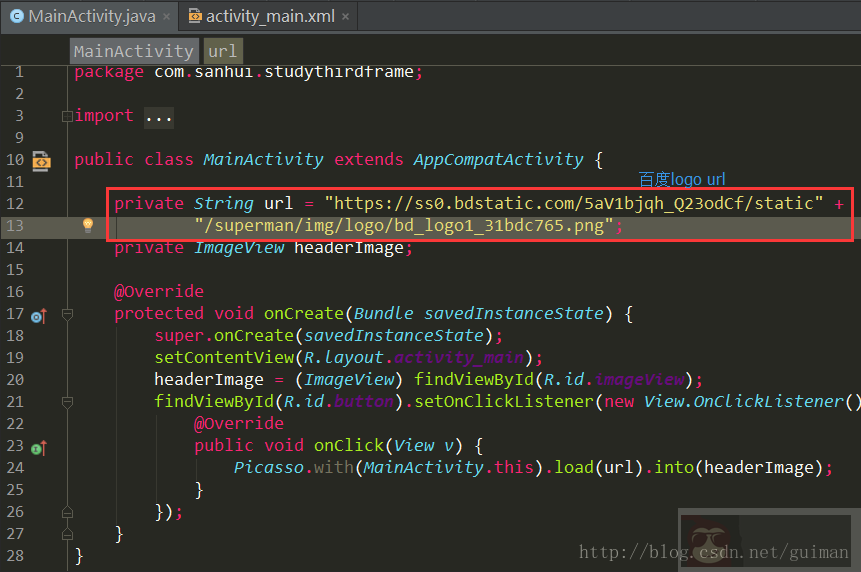Select the MainActivity.java editor tab
861x572 pixels.
click(x=91, y=17)
